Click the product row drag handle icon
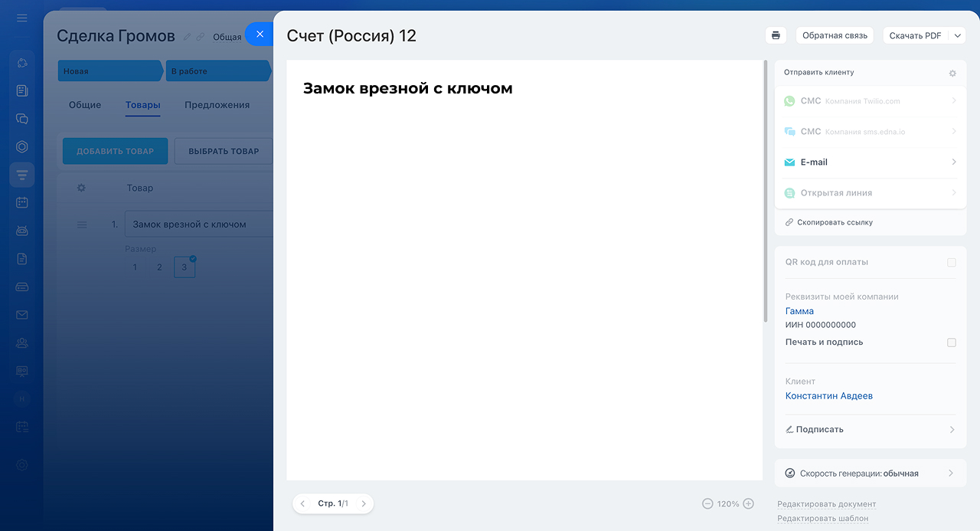Viewport: 980px width, 531px height. tap(82, 225)
